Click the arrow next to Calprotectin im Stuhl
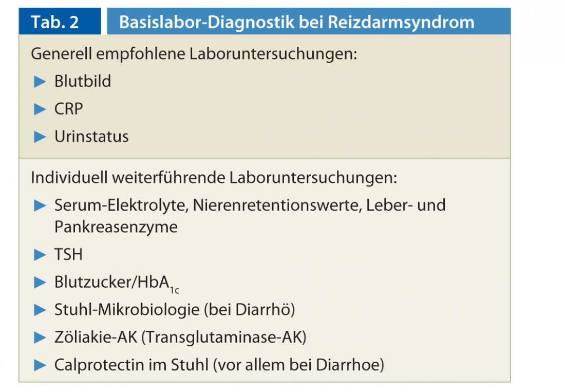The width and height of the screenshot is (565, 392). coord(40,365)
